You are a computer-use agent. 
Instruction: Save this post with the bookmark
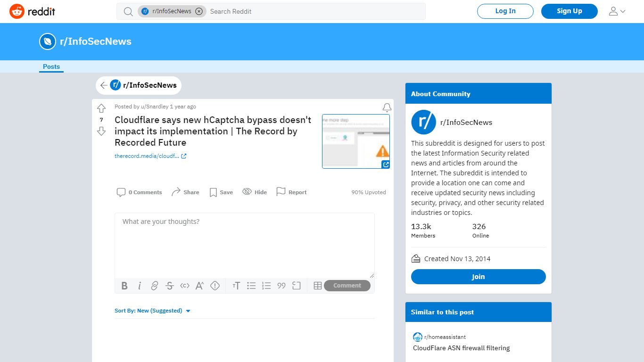(221, 192)
